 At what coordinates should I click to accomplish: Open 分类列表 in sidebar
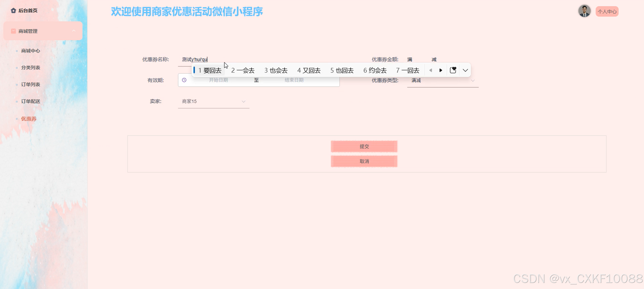click(31, 68)
